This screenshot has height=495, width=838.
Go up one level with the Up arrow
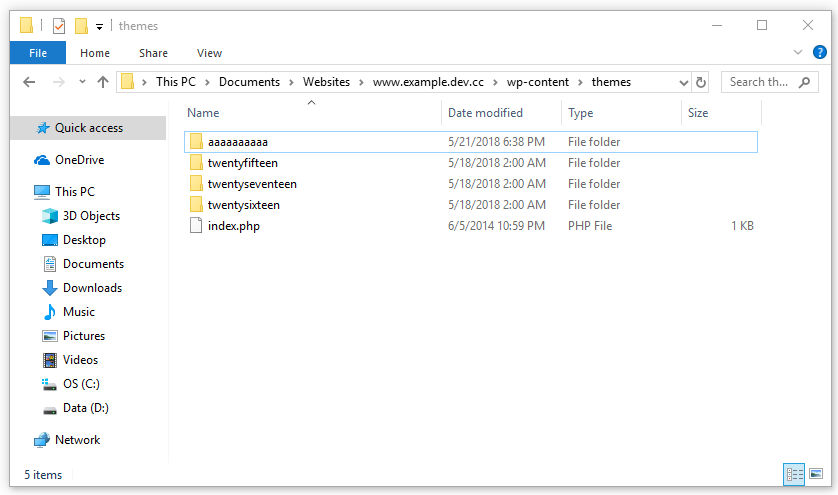(x=103, y=82)
